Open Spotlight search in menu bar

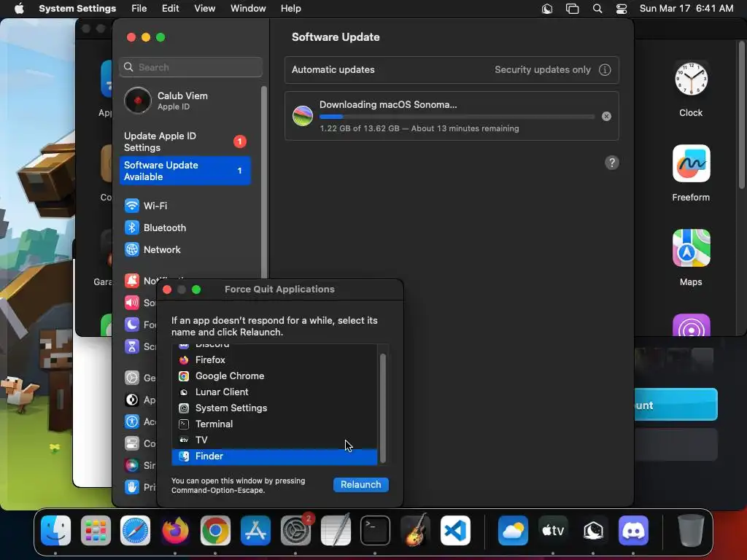[597, 9]
